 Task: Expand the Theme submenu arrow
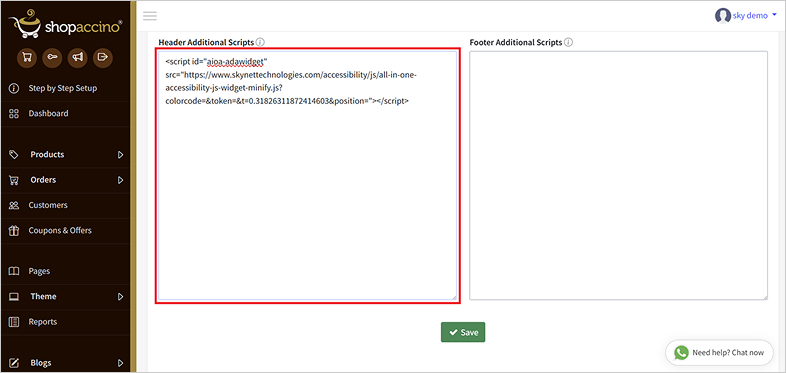click(120, 297)
